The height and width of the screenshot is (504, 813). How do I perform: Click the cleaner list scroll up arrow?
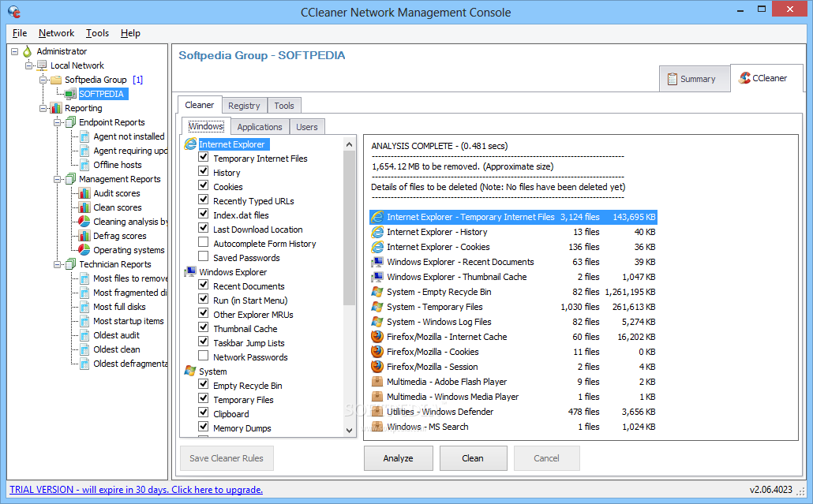(x=350, y=144)
